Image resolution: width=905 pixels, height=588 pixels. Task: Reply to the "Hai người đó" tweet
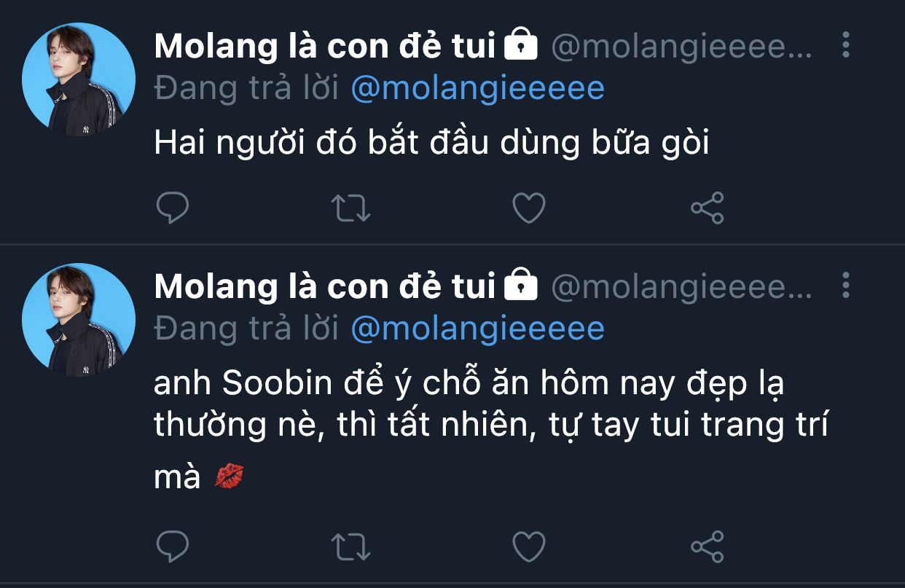[x=173, y=208]
